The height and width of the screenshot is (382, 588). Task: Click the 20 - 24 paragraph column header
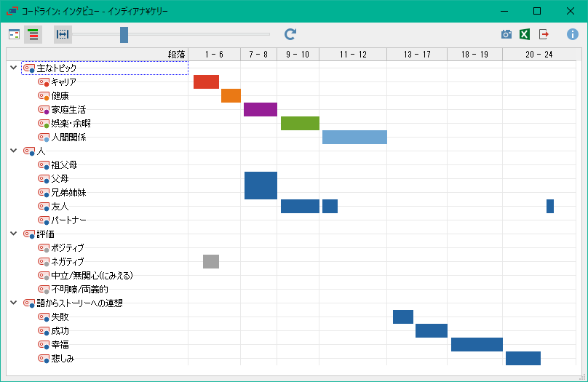(539, 55)
